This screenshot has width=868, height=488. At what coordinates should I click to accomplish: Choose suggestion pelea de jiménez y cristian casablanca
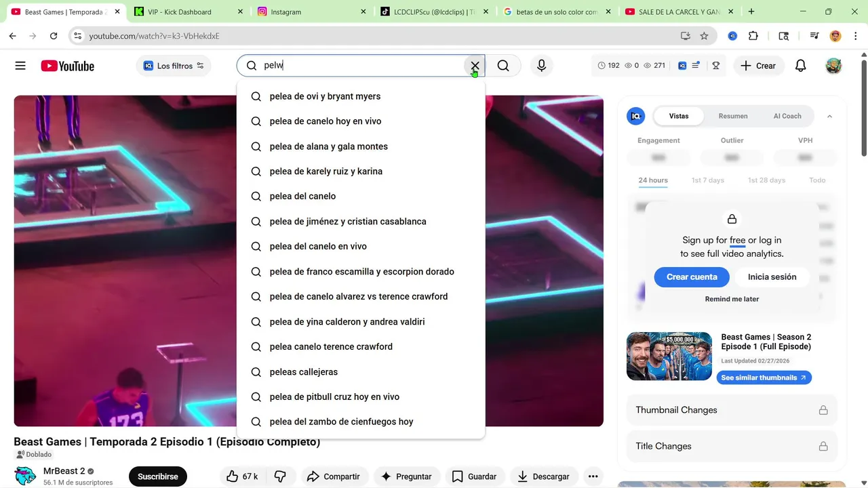click(361, 222)
